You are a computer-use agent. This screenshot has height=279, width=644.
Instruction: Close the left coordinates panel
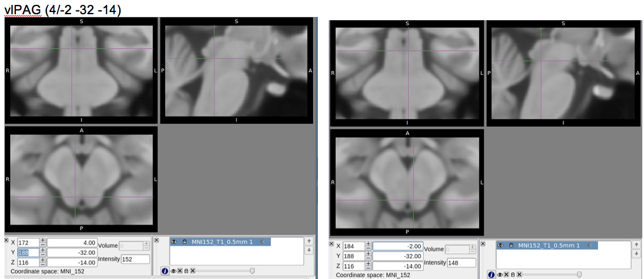(x=7, y=240)
